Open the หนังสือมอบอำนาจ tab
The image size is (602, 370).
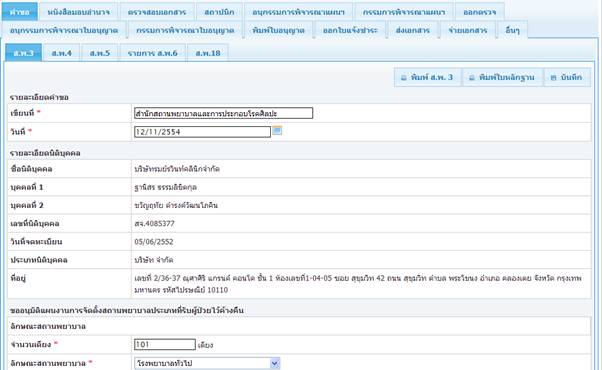coord(79,12)
